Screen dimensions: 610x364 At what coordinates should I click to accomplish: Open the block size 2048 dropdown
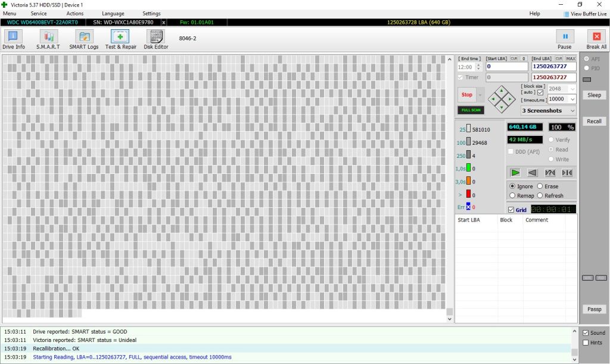572,89
